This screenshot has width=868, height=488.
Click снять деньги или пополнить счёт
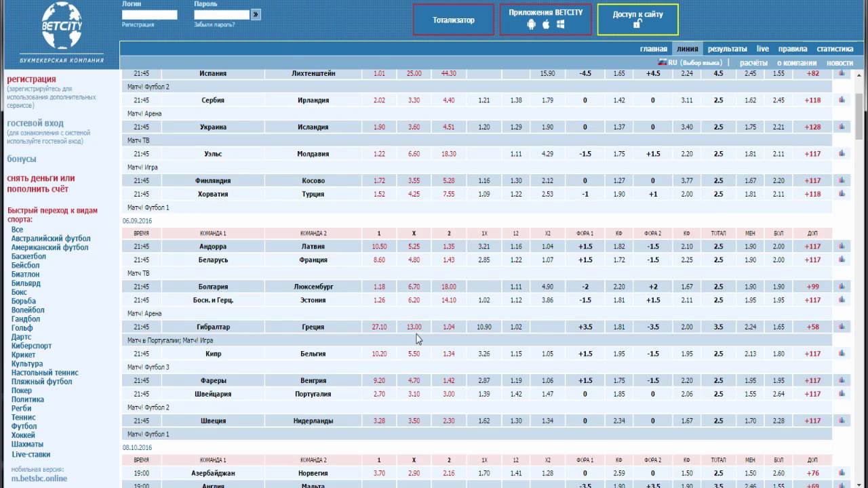pos(41,184)
